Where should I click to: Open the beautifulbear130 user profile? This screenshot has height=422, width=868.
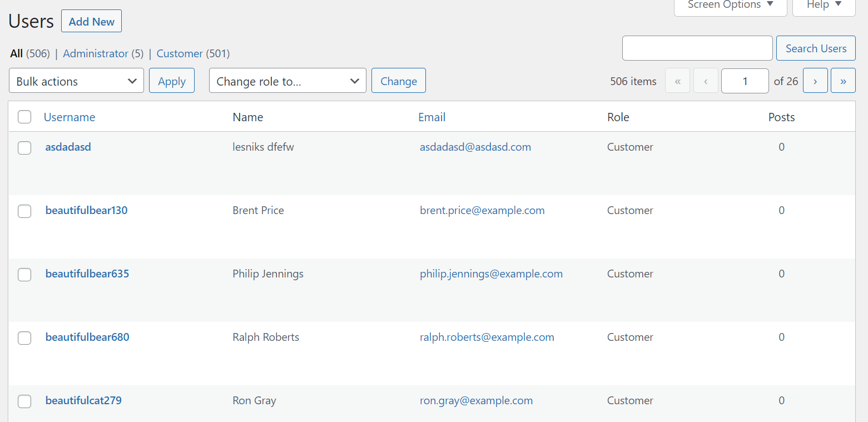point(87,211)
